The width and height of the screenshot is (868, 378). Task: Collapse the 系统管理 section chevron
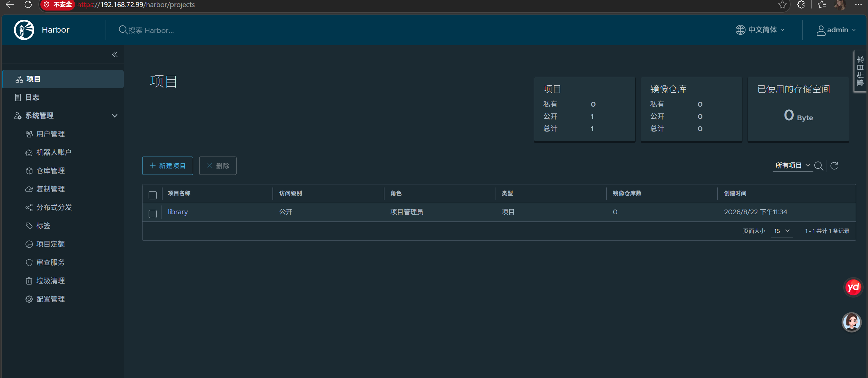[115, 116]
